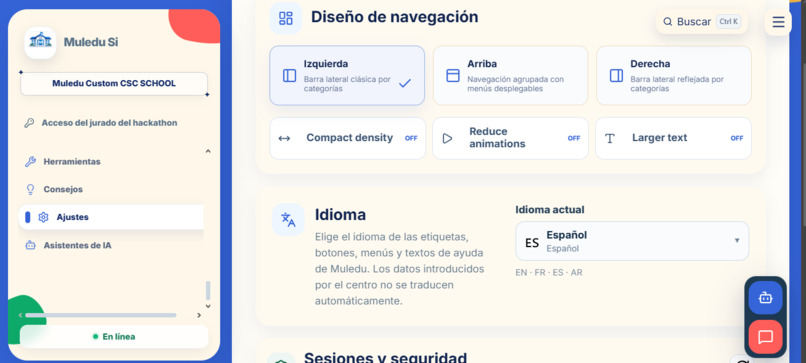Image resolution: width=806 pixels, height=363 pixels.
Task: Click the sidebar scroll down chevron
Action: coord(208,306)
